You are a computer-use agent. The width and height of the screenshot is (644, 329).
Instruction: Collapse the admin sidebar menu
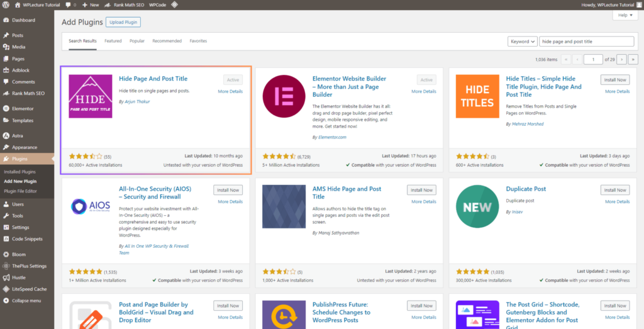coord(26,300)
